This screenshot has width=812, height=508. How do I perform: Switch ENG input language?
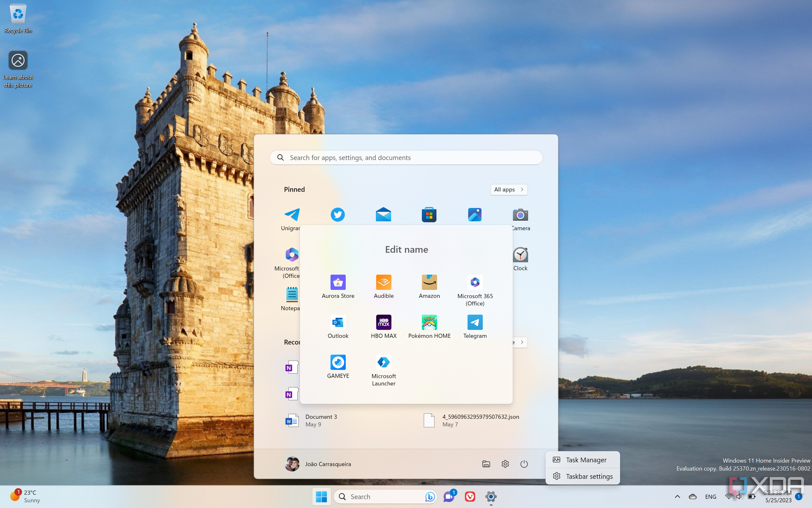click(711, 496)
